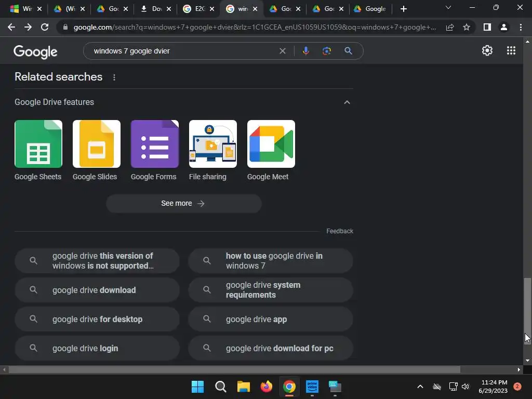
Task: Open Windows taskbar search
Action: 220,387
